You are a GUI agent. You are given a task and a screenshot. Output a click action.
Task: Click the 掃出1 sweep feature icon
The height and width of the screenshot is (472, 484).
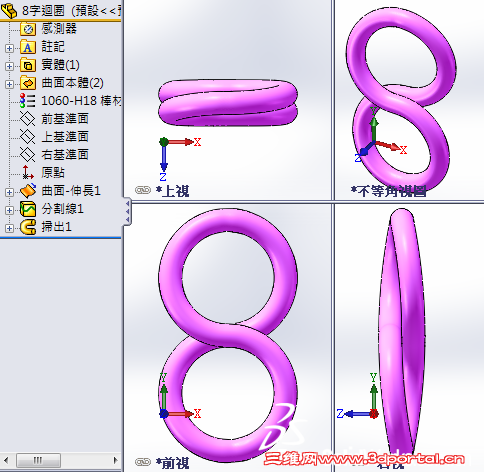pyautogui.click(x=28, y=227)
